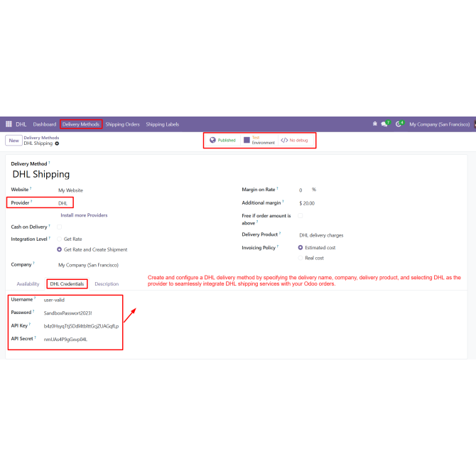
Task: Click the Invoicing Policy label
Action: [x=259, y=248]
